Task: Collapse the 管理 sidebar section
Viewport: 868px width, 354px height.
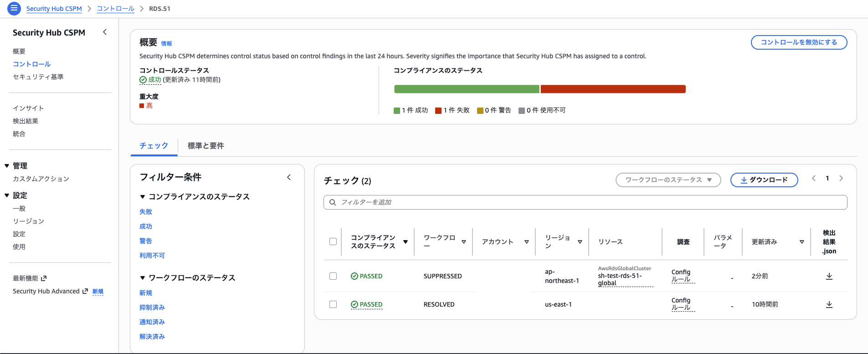Action: [7, 166]
